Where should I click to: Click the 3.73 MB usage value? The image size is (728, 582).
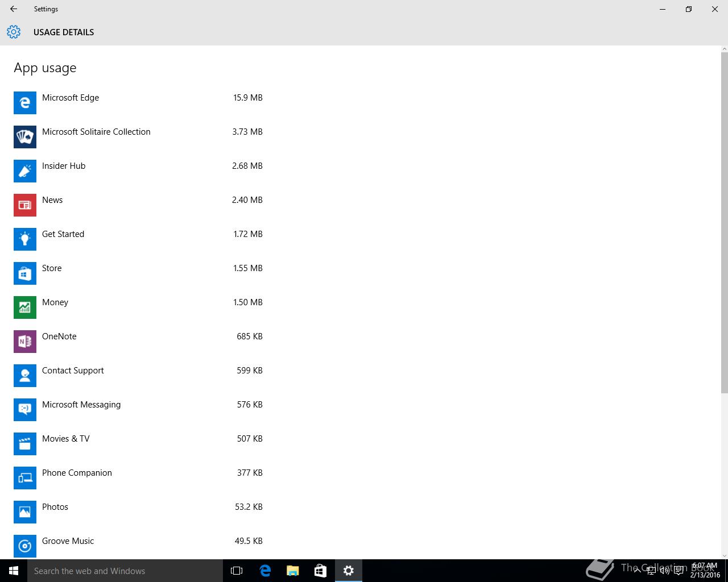(x=247, y=132)
